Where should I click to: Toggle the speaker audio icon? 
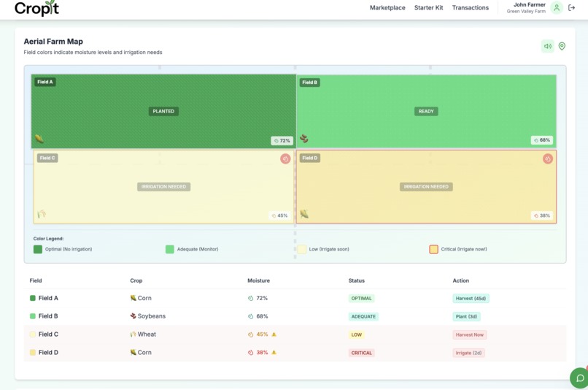point(547,46)
